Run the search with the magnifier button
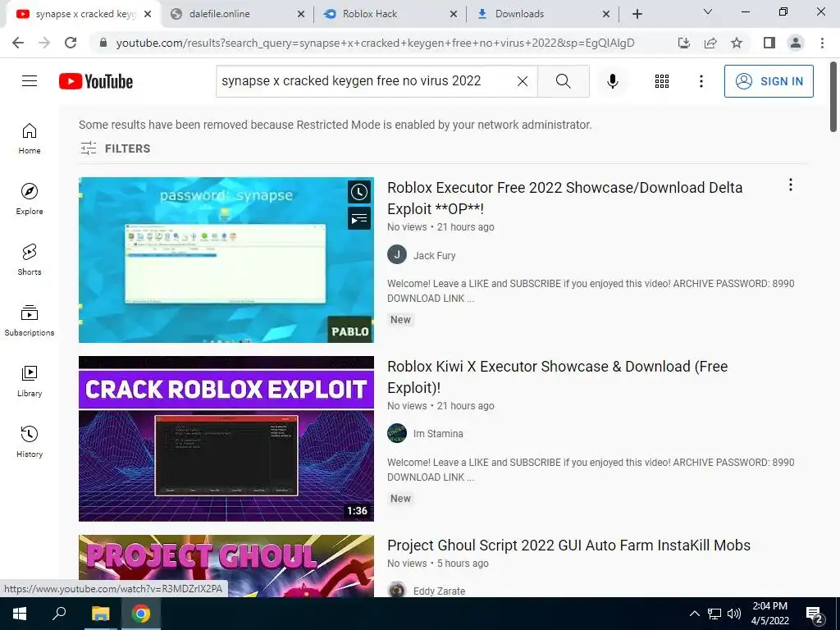This screenshot has height=630, width=840. pos(563,81)
